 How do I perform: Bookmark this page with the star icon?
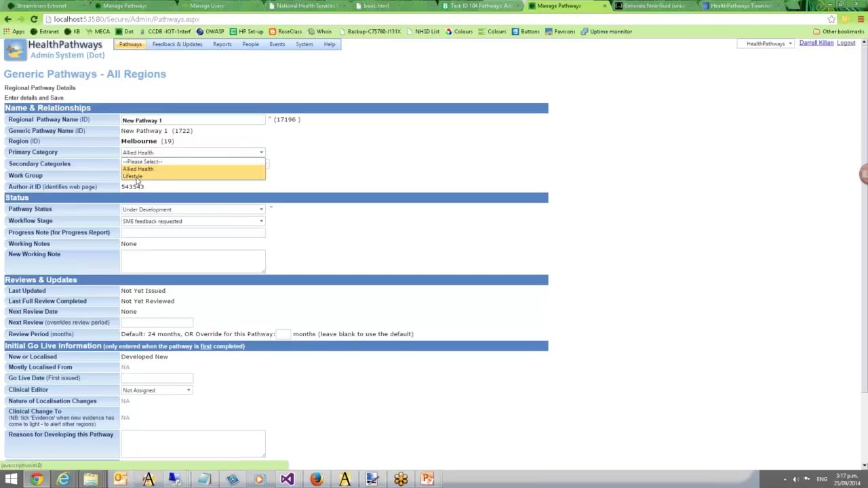coord(831,19)
